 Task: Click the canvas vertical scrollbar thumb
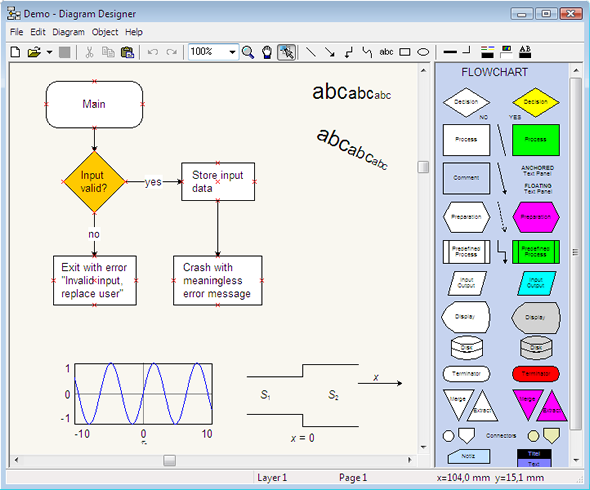423,167
